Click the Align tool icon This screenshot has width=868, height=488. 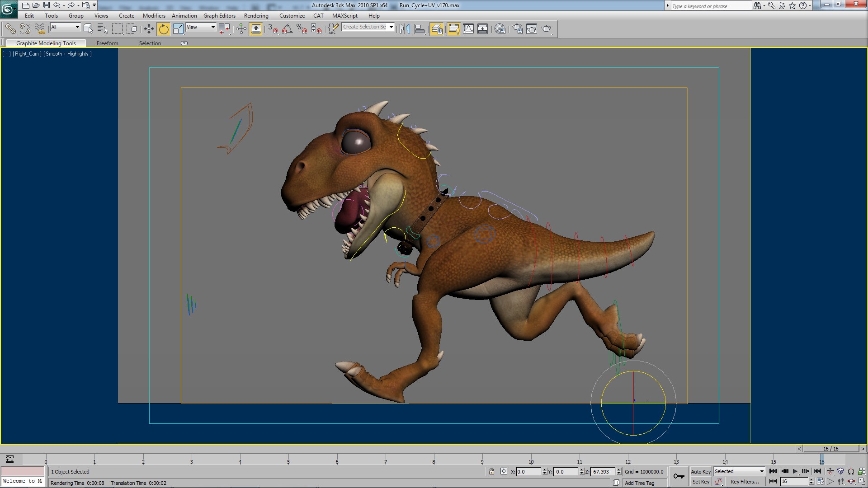click(420, 29)
